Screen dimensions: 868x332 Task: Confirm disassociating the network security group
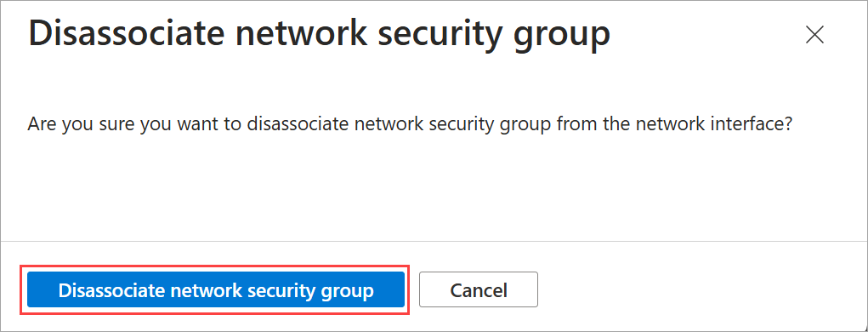[x=215, y=290]
